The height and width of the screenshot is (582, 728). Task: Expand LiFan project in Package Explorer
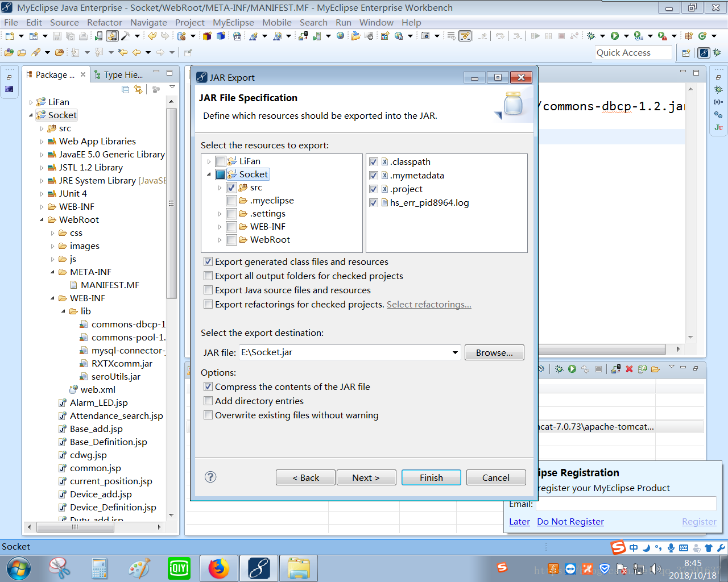coord(31,102)
